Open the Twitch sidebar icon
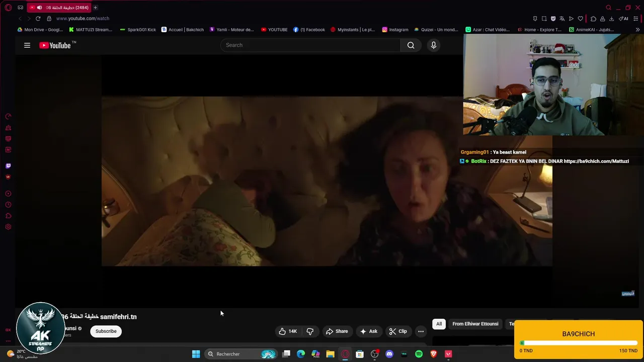644x362 pixels. point(8,166)
